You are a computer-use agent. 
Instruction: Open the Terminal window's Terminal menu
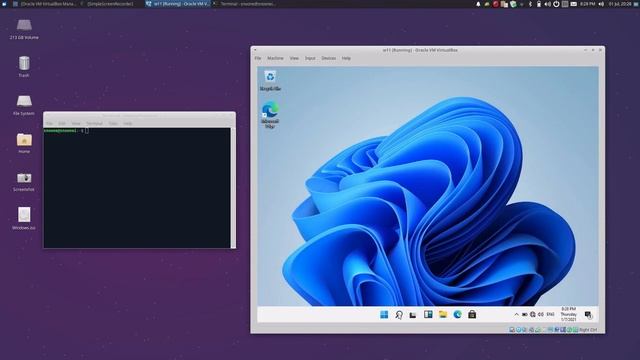point(94,123)
